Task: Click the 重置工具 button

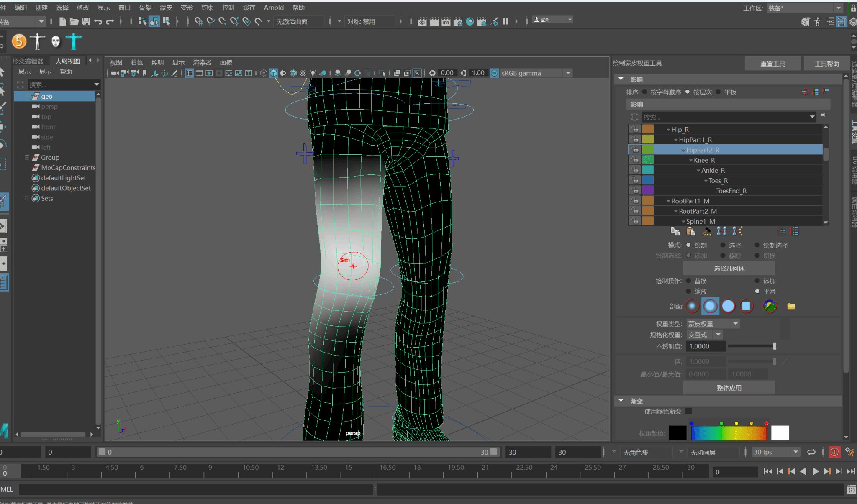Action: pyautogui.click(x=772, y=64)
